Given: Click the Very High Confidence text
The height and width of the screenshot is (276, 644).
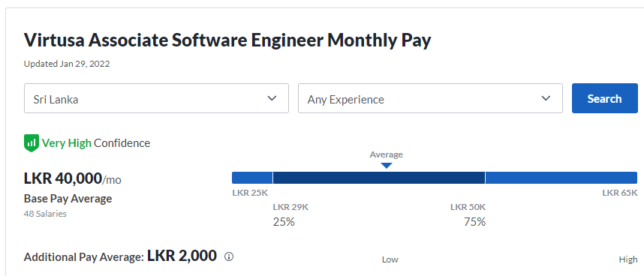Looking at the screenshot, I should pos(96,143).
